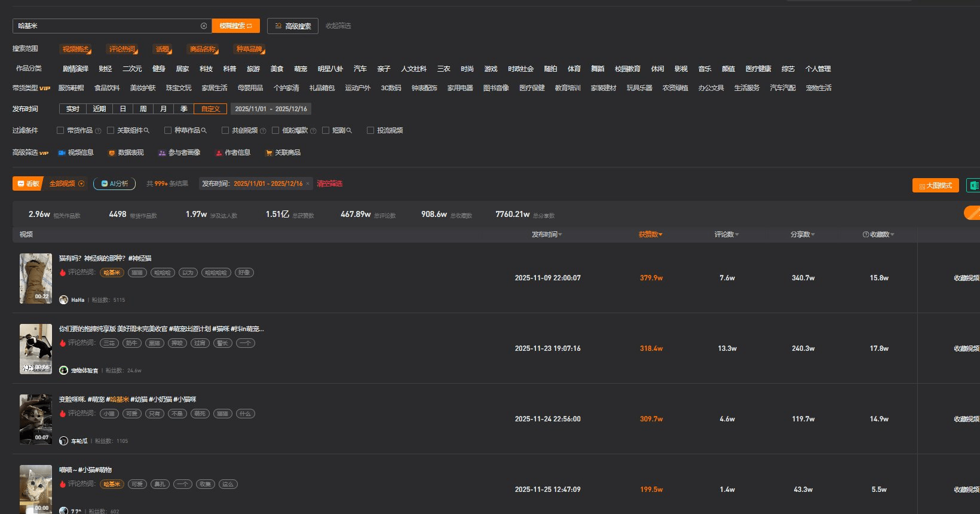Image resolution: width=980 pixels, height=514 pixels.
Task: Click the magnifier icon next to 关联组件
Action: 146,130
